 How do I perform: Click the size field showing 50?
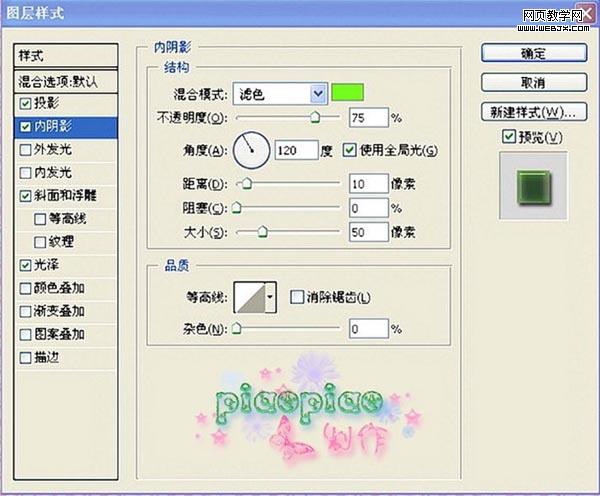click(x=368, y=232)
